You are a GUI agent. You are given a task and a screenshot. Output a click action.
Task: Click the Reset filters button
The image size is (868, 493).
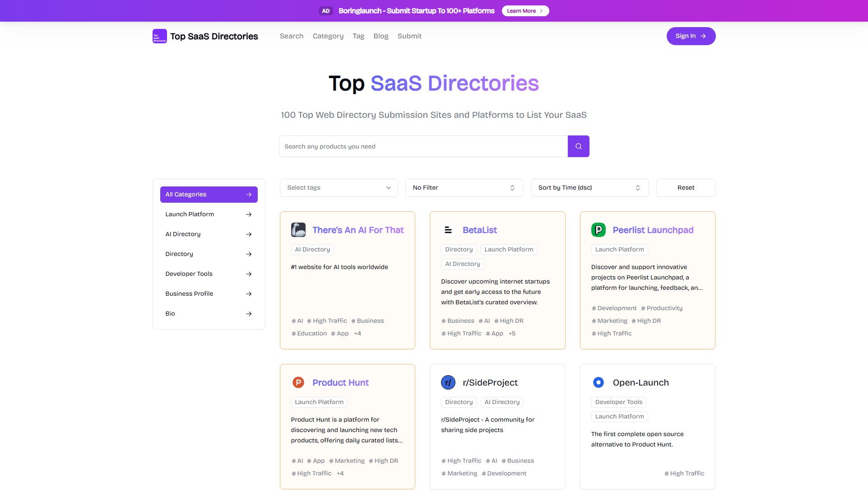coord(686,188)
